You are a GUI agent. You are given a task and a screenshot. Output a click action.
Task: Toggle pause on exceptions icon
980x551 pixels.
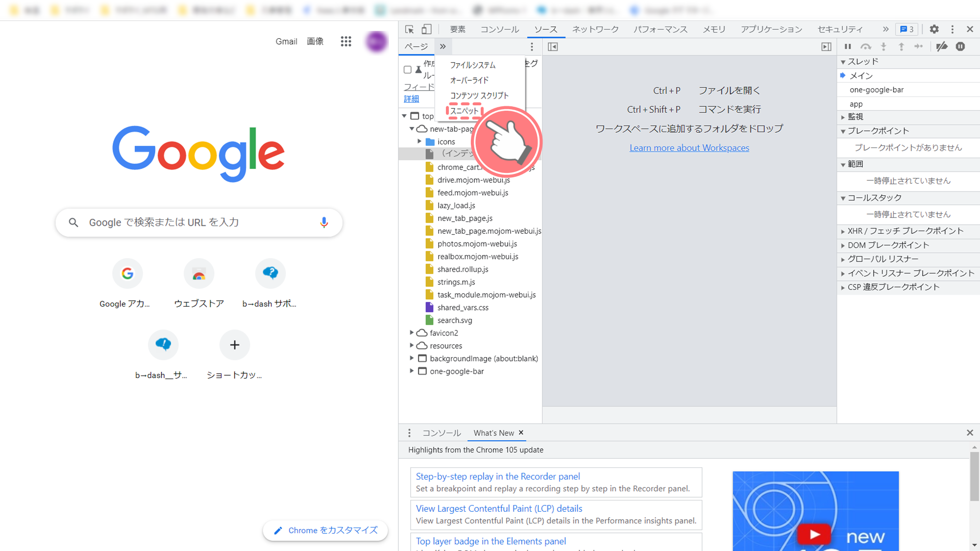pos(960,47)
